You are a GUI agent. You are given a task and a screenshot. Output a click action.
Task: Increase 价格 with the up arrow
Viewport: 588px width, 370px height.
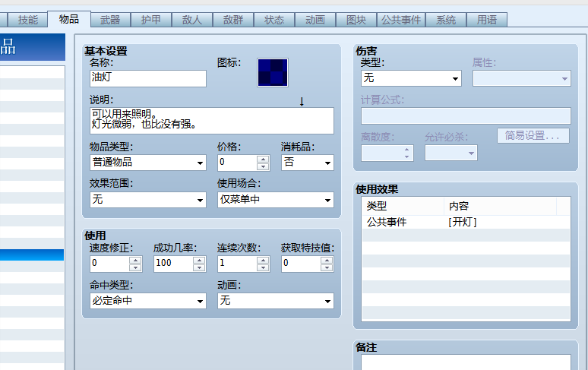[x=264, y=159]
